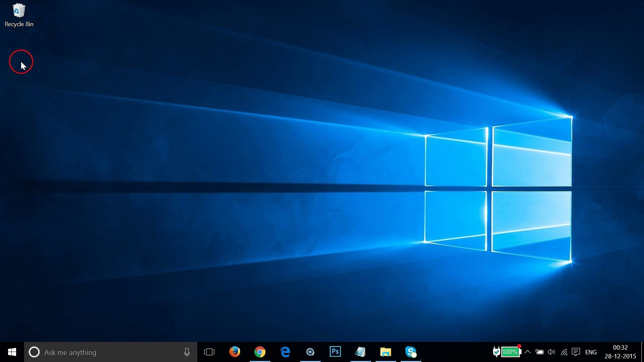644x362 pixels.
Task: Open Microsoft Edge from the taskbar
Action: pos(285,352)
